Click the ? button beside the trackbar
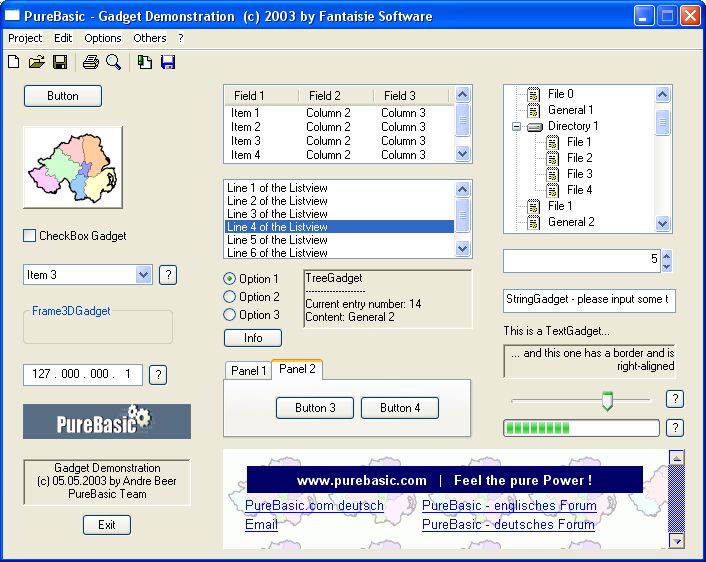Image resolution: width=706 pixels, height=562 pixels. coord(674,399)
